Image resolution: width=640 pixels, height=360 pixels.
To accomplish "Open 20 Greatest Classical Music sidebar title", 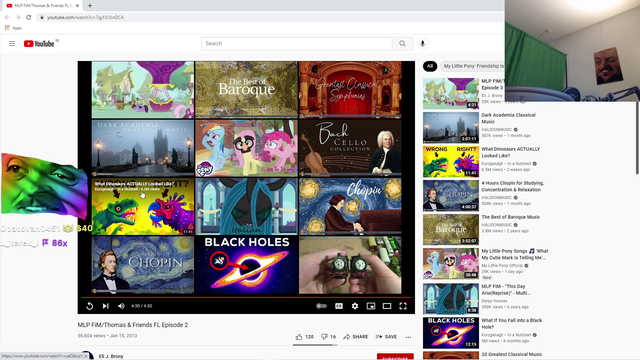I will click(x=512, y=354).
